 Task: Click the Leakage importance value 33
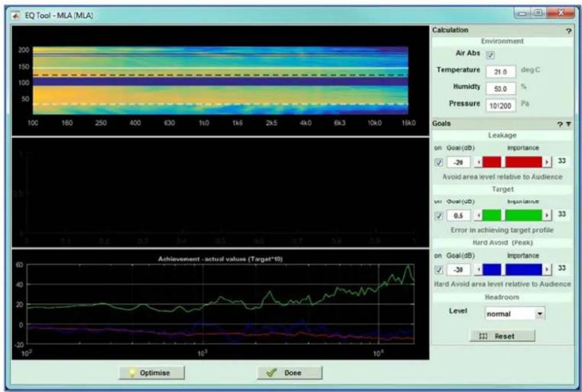(x=561, y=161)
